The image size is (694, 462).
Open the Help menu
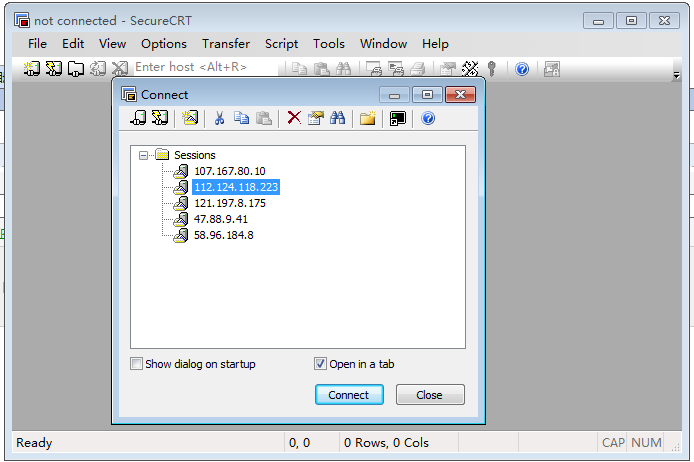click(x=435, y=44)
